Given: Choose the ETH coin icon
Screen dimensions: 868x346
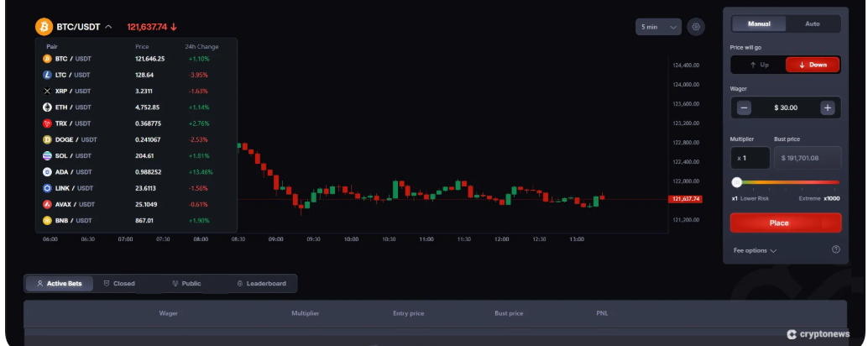Looking at the screenshot, I should coord(47,107).
